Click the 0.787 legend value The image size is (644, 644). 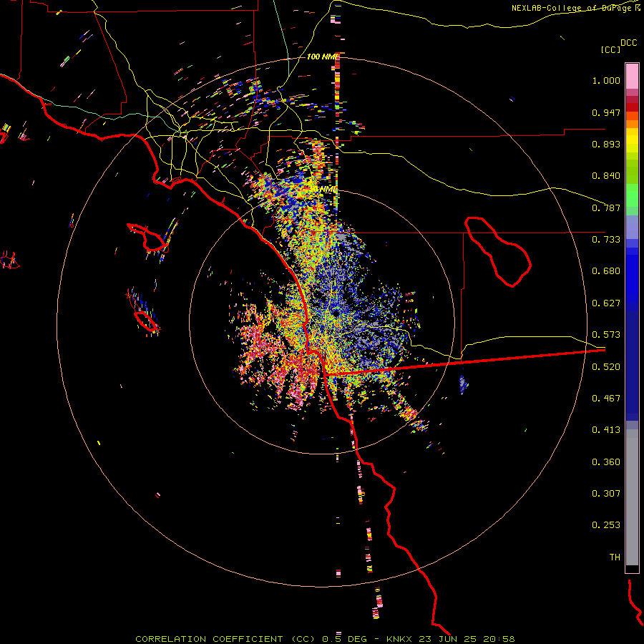(x=606, y=208)
